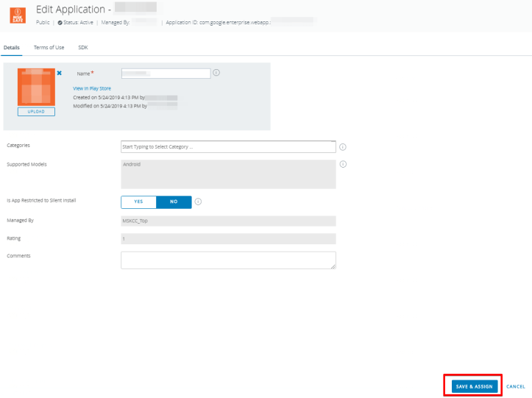Click the application image thumbnail

(36, 87)
